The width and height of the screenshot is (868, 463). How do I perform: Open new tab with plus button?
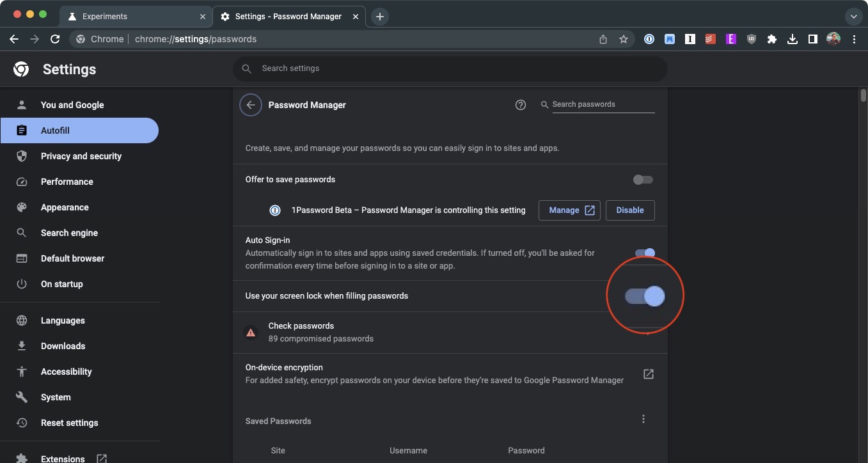coord(380,17)
